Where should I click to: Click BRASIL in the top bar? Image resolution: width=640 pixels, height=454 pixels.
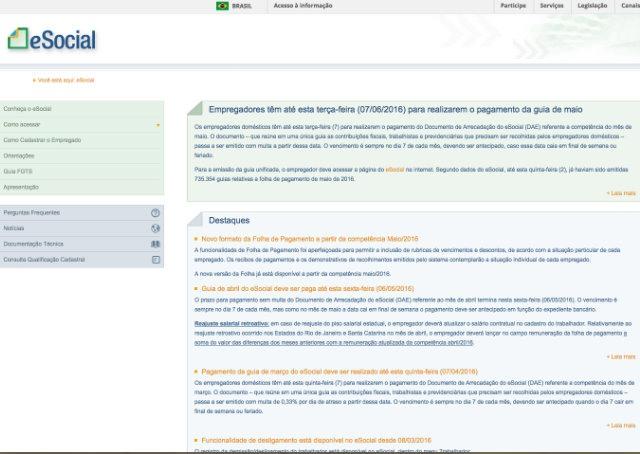tap(242, 6)
